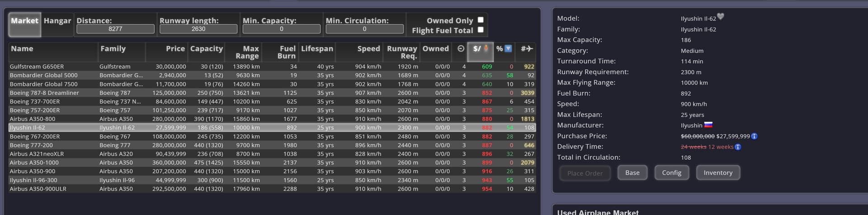
Task: Open delivery time info icon
Action: 738,147
